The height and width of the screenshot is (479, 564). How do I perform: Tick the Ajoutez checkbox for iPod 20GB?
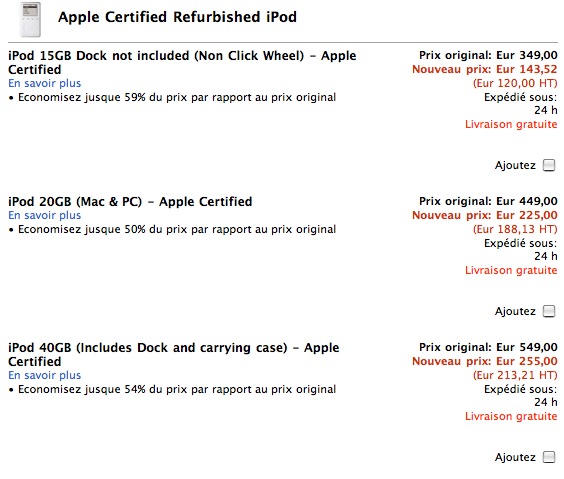(549, 311)
